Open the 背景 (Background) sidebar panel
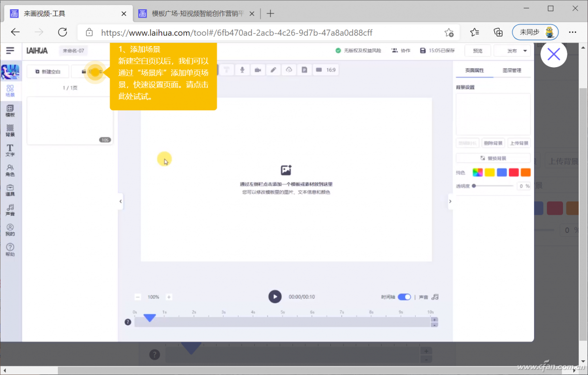 (x=10, y=131)
